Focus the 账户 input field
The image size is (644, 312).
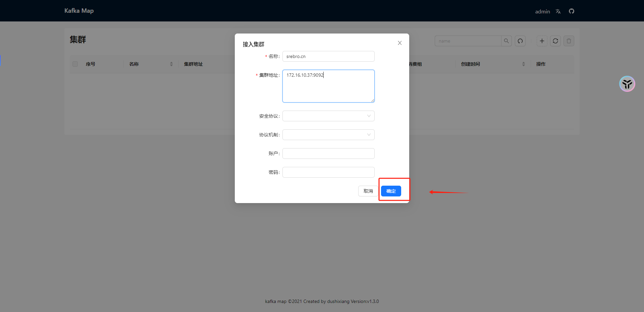click(x=328, y=153)
